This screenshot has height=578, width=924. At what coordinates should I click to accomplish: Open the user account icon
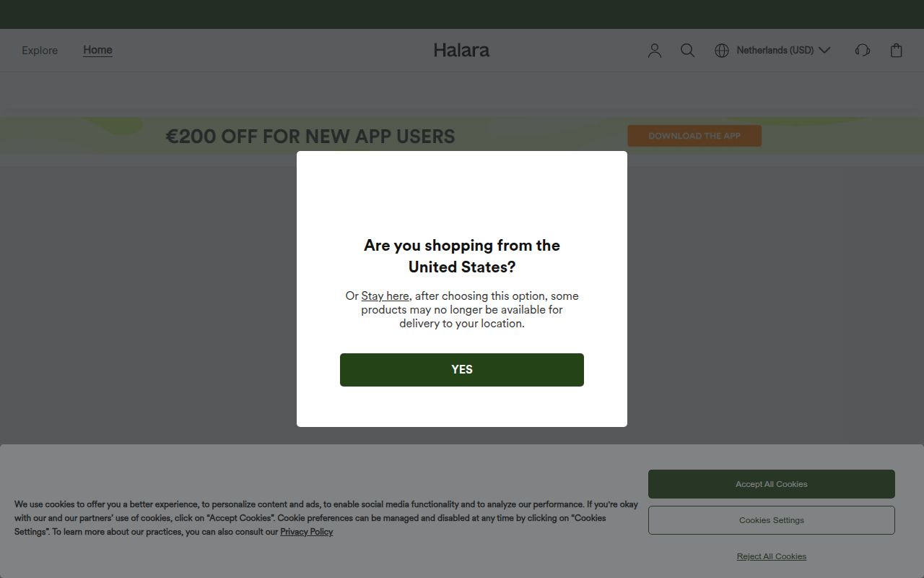(x=655, y=51)
